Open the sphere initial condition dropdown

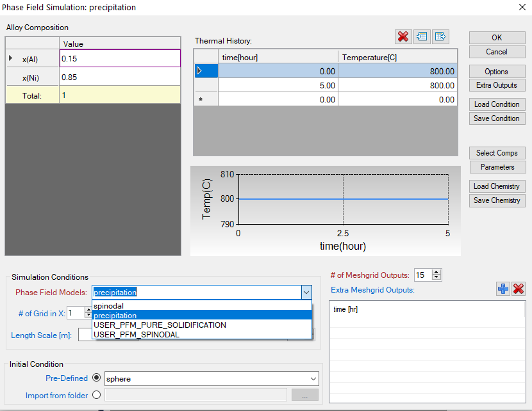[313, 379]
